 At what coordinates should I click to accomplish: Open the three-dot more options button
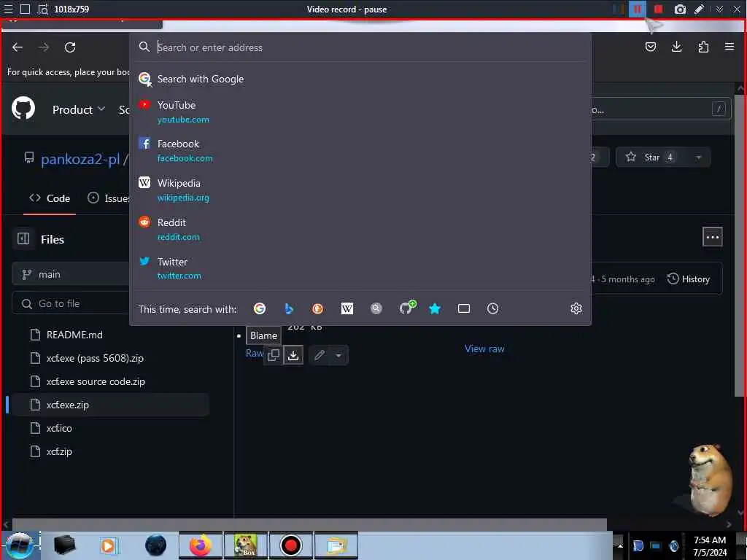712,237
